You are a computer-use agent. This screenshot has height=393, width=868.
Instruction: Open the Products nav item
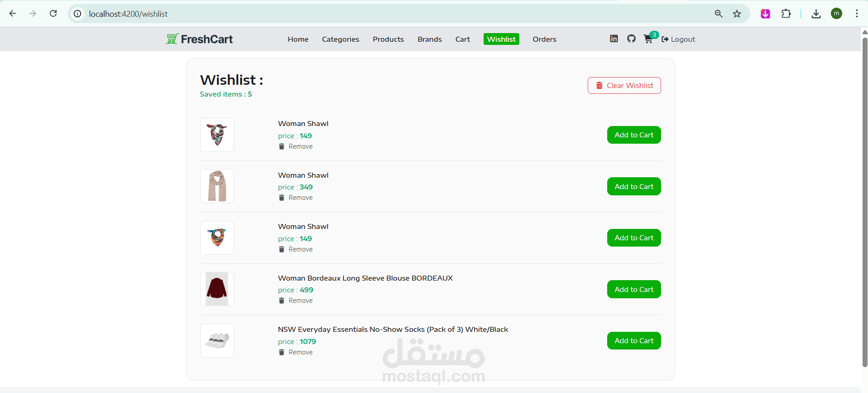tap(388, 39)
